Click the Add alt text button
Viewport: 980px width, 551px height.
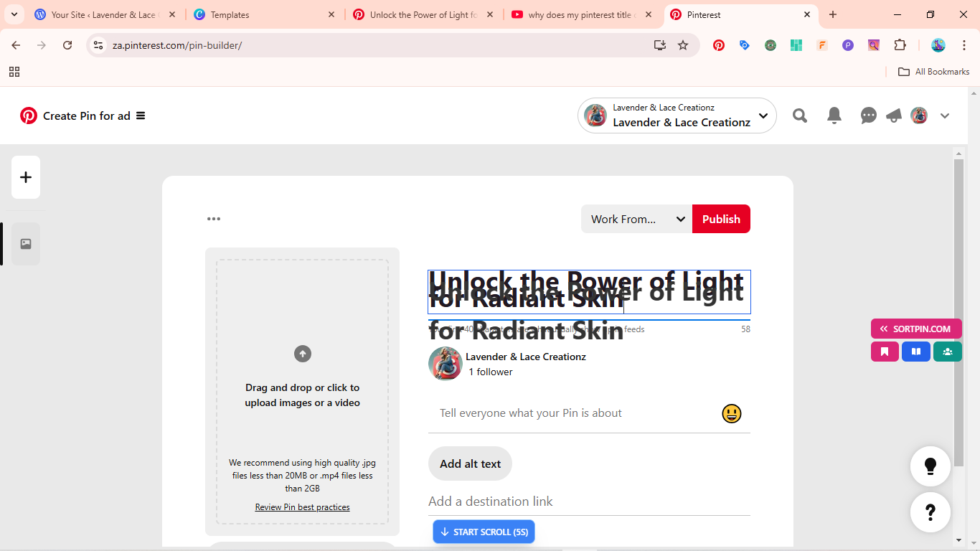471,463
